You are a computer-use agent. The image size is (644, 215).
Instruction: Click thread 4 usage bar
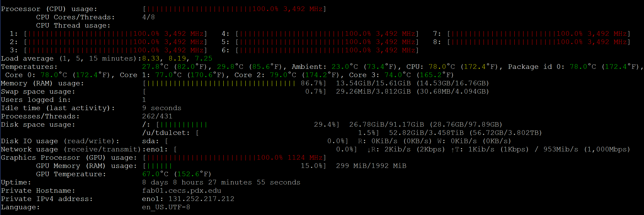(x=327, y=34)
